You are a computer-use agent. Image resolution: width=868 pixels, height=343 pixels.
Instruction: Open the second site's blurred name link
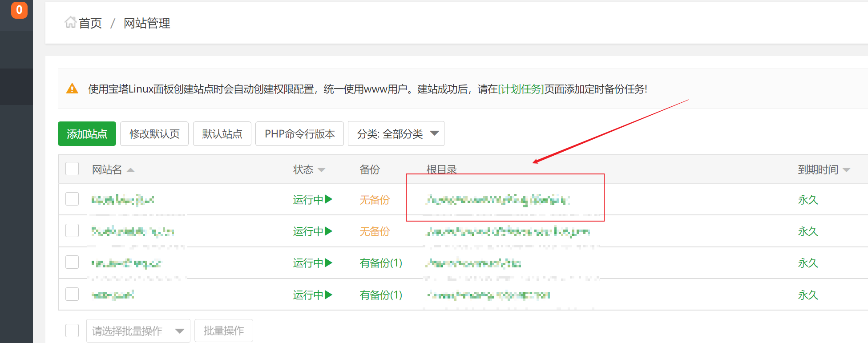[x=133, y=231]
